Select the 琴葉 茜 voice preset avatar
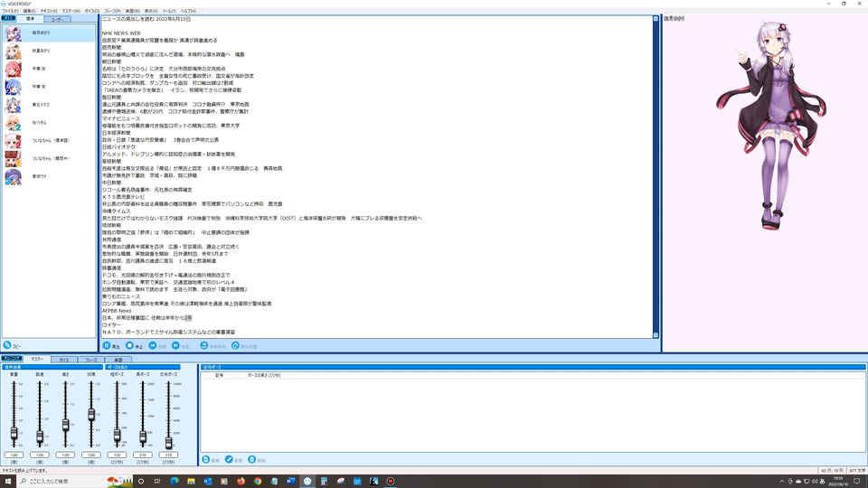 [13, 69]
